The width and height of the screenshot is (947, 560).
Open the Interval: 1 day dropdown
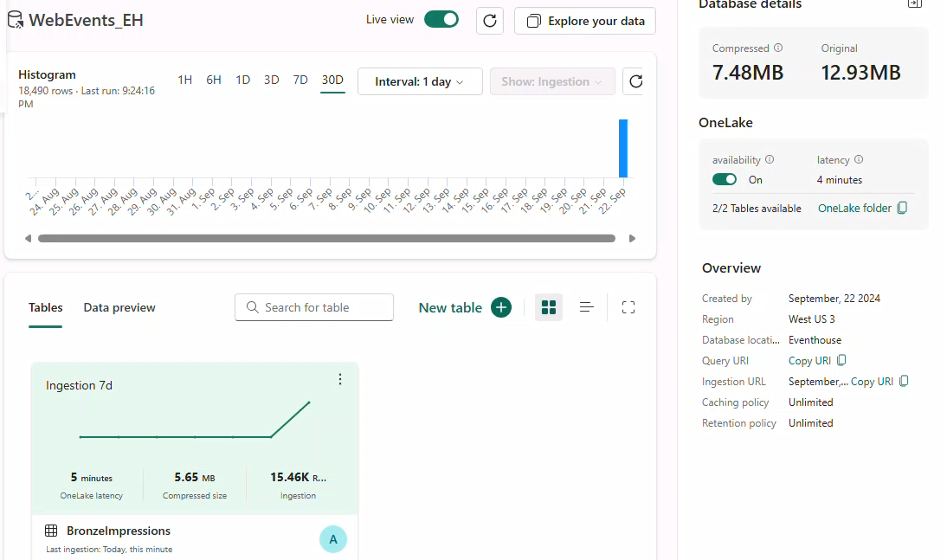tap(420, 81)
